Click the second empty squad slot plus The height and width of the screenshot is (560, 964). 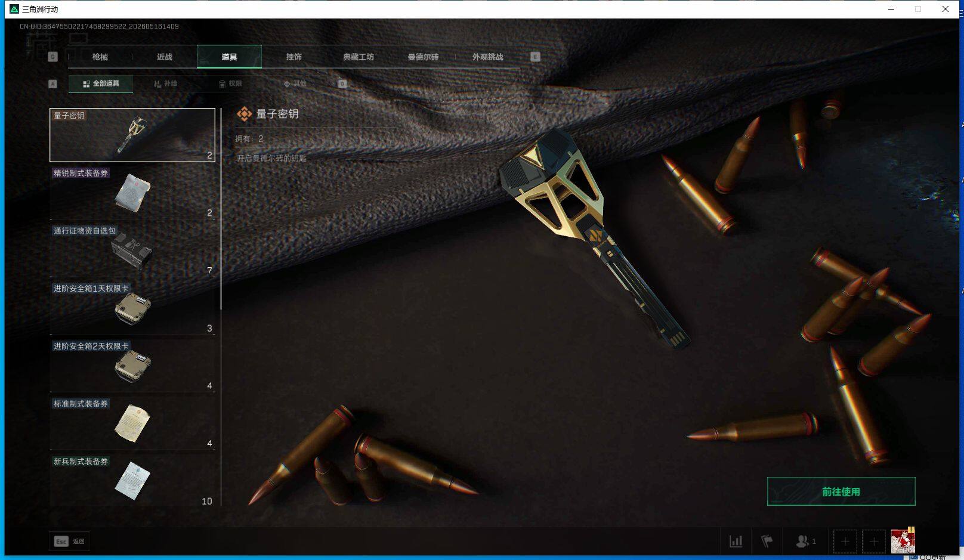[874, 542]
